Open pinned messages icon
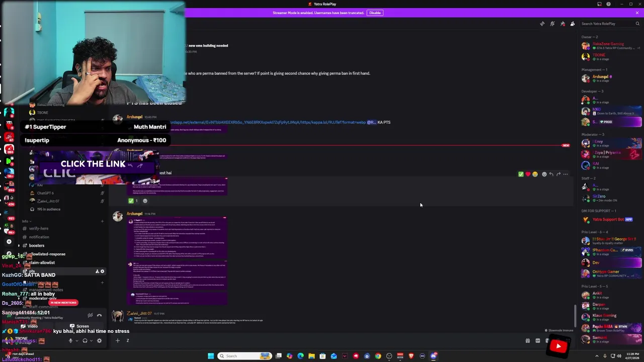Image resolution: width=644 pixels, height=362 pixels. (x=562, y=24)
